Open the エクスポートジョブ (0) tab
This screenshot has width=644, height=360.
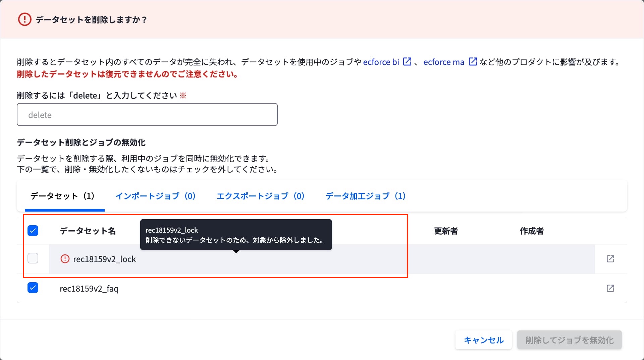261,196
